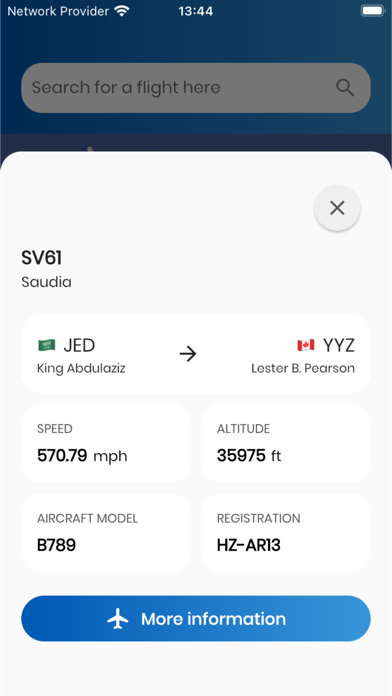Click the SV61 flight number heading

click(x=42, y=258)
